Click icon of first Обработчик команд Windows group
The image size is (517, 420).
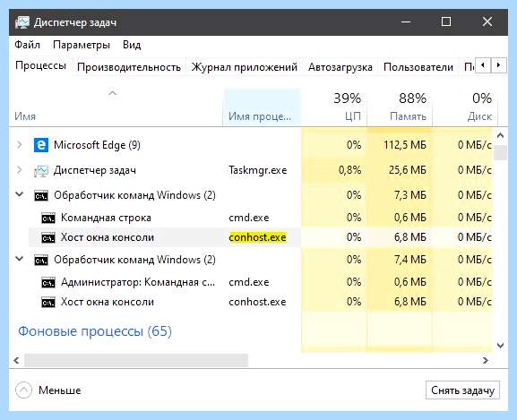pos(41,195)
